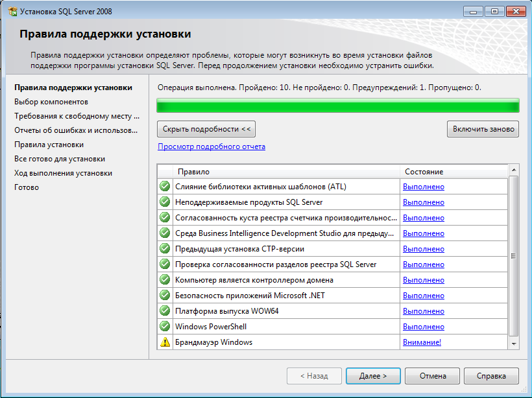Proceed with Далее button
The image size is (532, 398).
373,376
